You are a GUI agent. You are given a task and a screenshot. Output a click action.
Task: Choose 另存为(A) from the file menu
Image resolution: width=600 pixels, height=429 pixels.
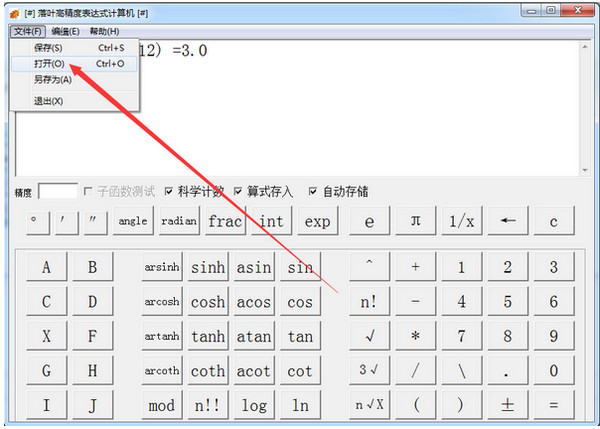point(75,80)
